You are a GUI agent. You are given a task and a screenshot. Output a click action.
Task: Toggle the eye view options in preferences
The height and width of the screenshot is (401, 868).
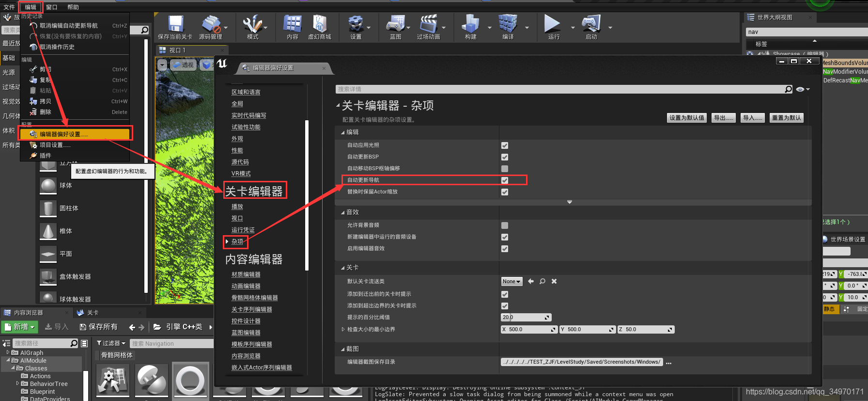point(803,89)
